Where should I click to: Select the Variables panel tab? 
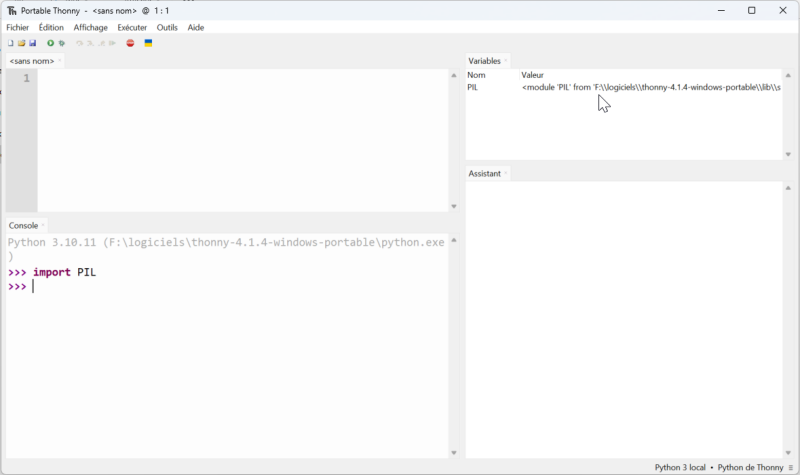coord(484,61)
